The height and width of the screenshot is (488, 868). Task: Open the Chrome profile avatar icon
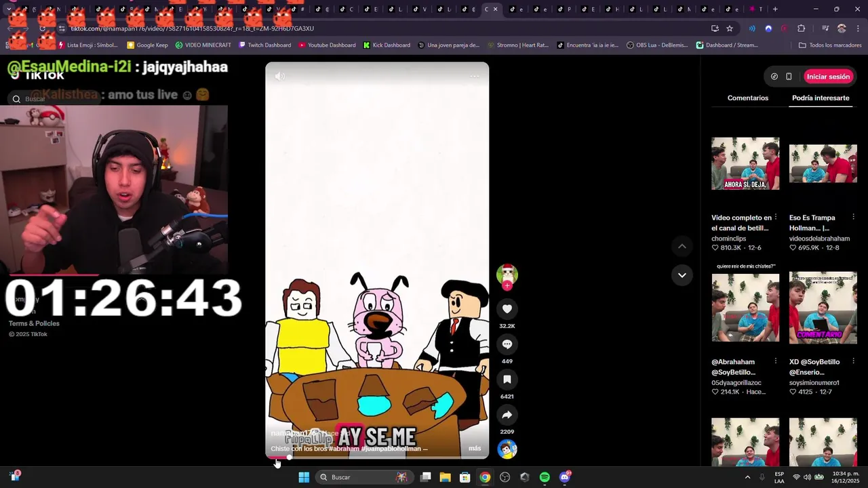click(842, 28)
